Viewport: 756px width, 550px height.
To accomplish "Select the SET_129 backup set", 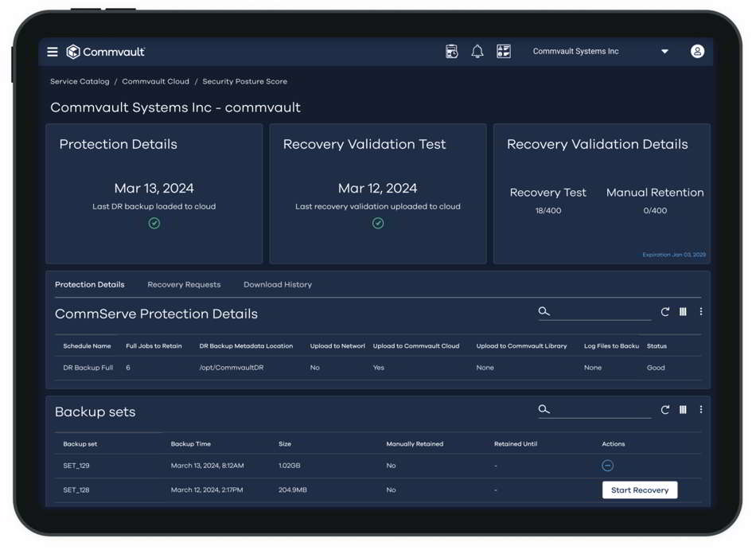I will click(76, 466).
